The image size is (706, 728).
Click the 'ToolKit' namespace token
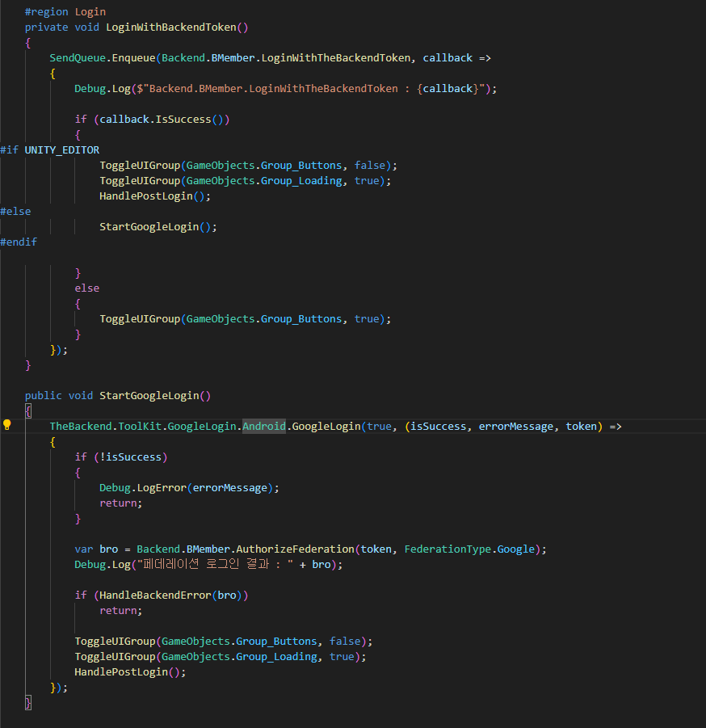[140, 426]
